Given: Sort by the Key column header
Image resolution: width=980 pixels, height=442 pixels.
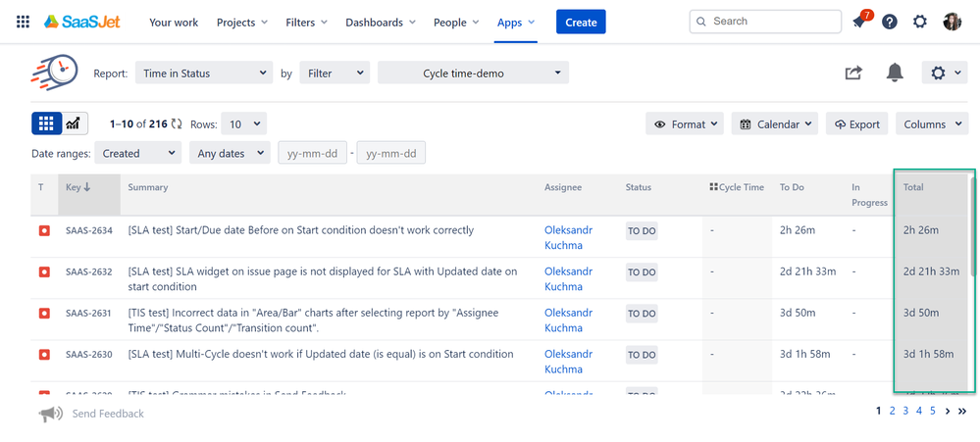Looking at the screenshot, I should (78, 187).
